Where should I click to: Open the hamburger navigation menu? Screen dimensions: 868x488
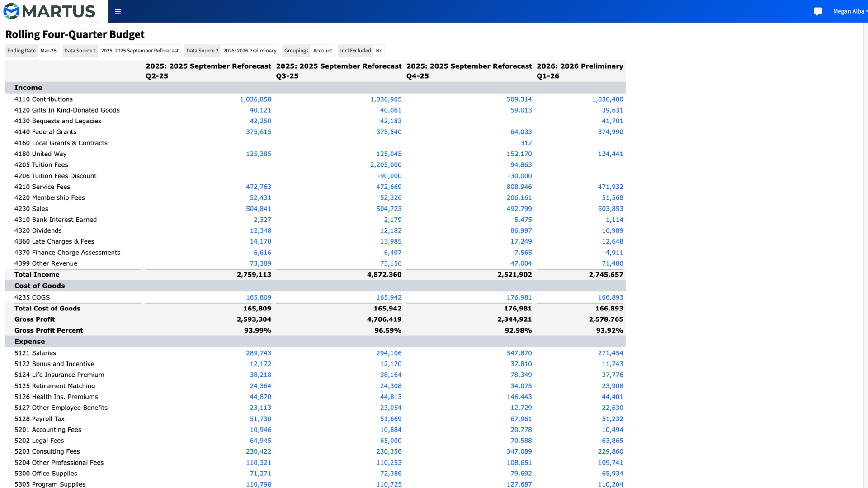(118, 12)
